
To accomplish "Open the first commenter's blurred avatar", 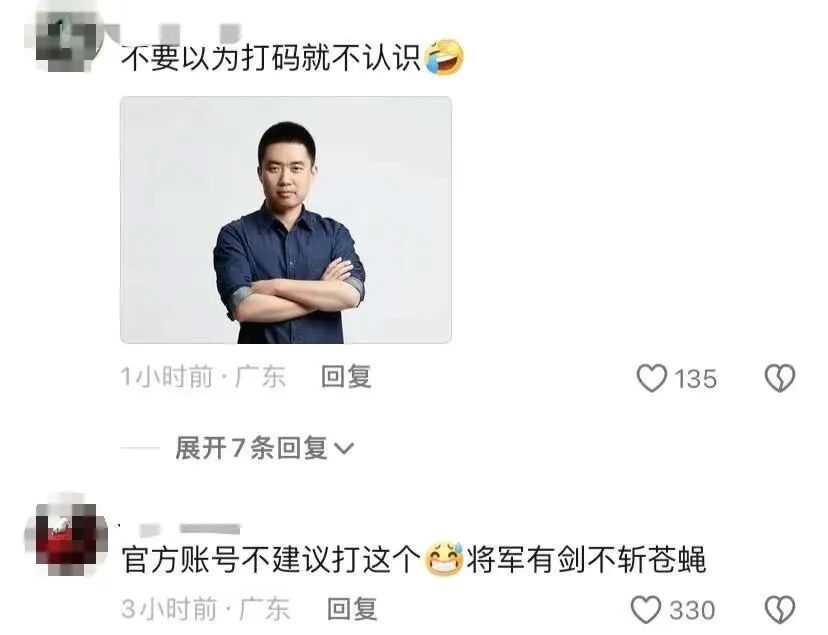I will 66,35.
